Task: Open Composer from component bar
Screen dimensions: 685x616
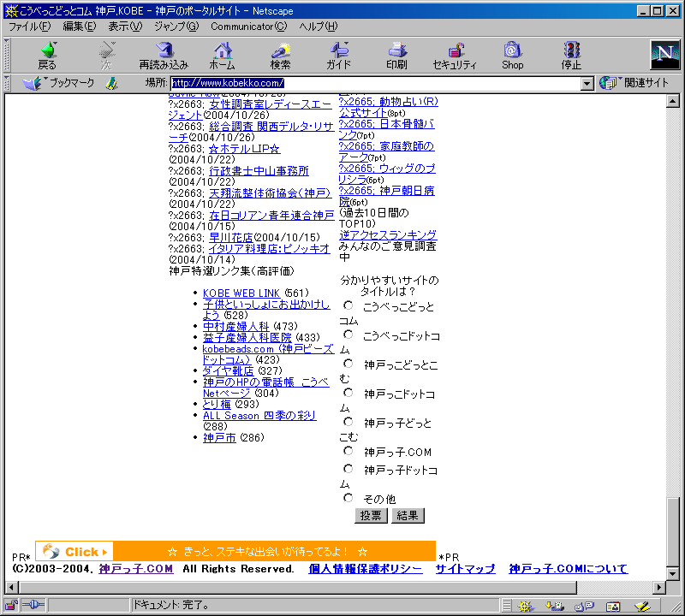Action: point(643,606)
